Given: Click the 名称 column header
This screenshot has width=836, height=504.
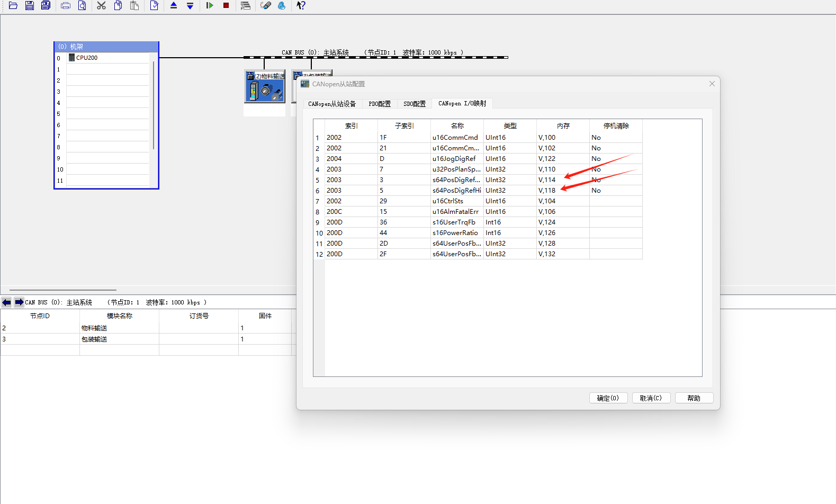Looking at the screenshot, I should pyautogui.click(x=457, y=126).
